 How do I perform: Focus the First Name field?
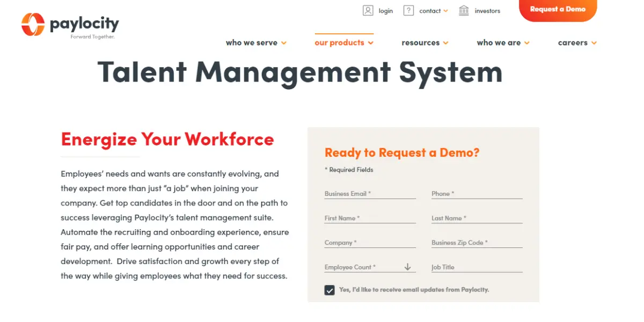click(370, 218)
